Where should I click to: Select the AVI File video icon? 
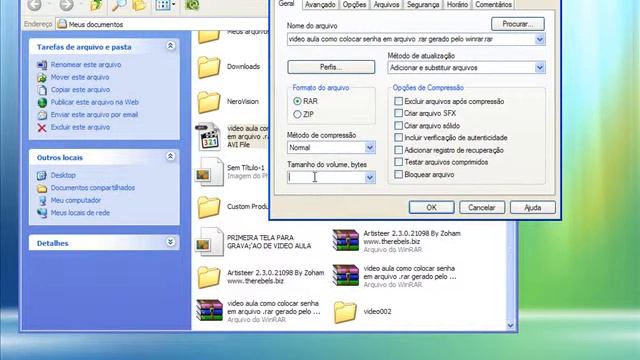210,137
